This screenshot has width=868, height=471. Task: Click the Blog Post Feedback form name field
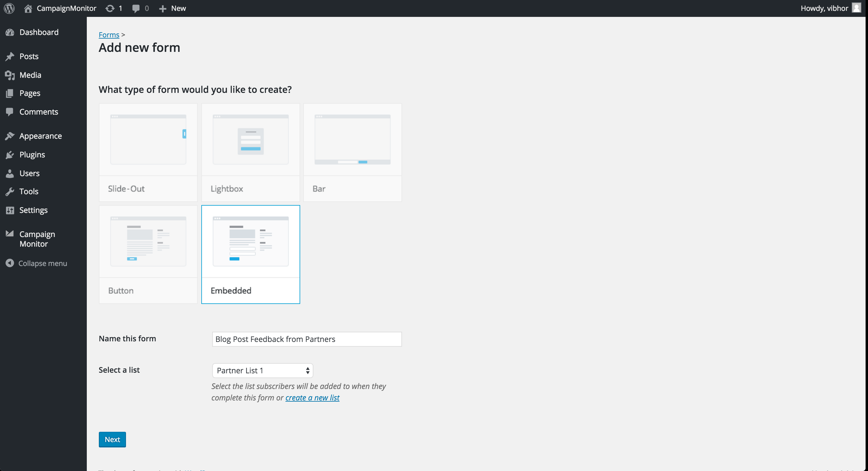pyautogui.click(x=306, y=339)
